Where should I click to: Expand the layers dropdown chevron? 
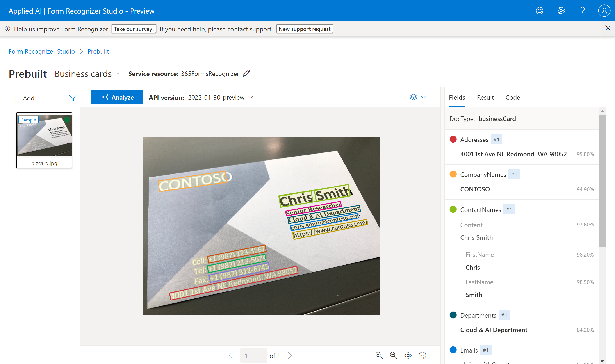coord(424,97)
